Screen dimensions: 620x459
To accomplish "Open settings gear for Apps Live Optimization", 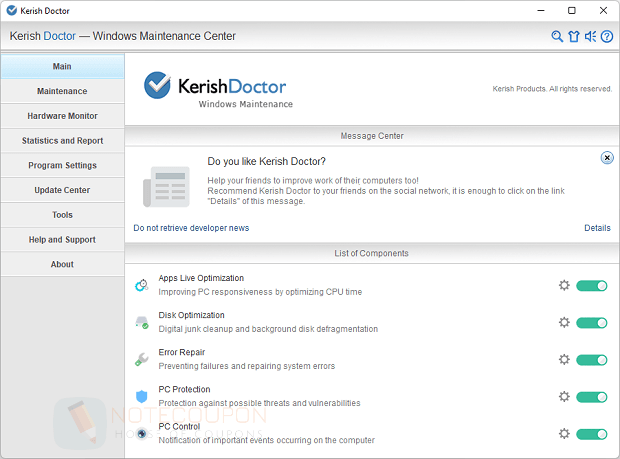I will [x=564, y=285].
